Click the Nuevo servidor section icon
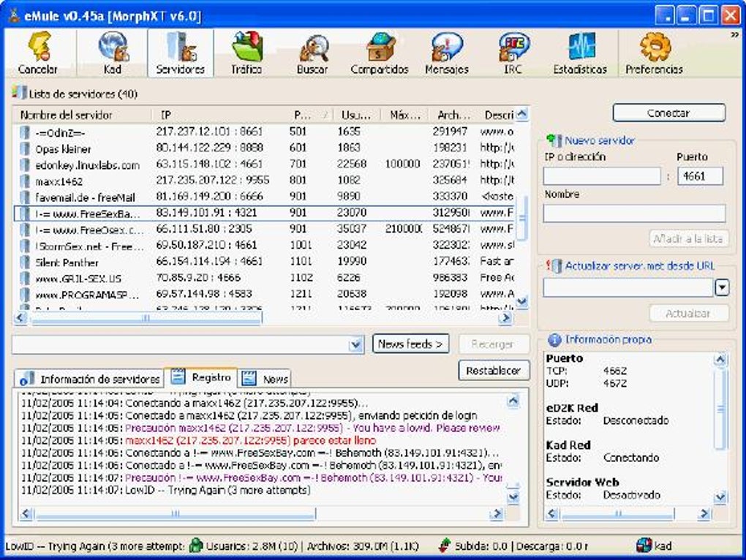 554,140
